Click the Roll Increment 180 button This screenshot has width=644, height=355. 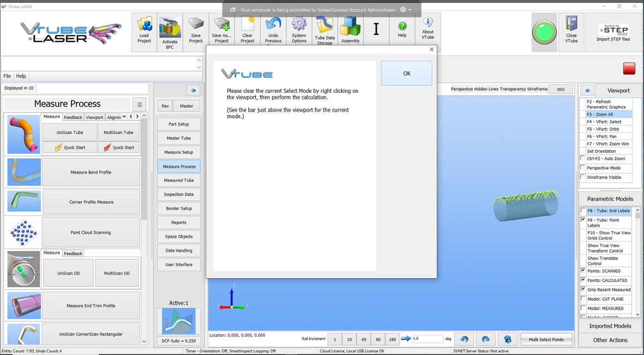coord(392,340)
